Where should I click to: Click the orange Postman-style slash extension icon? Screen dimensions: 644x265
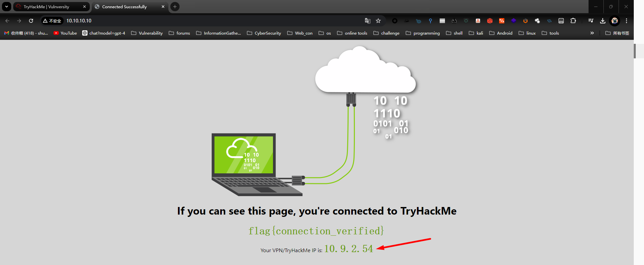(502, 21)
